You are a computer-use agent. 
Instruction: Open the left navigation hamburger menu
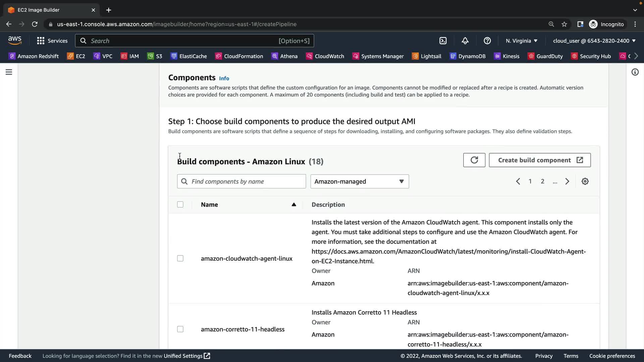tap(9, 72)
